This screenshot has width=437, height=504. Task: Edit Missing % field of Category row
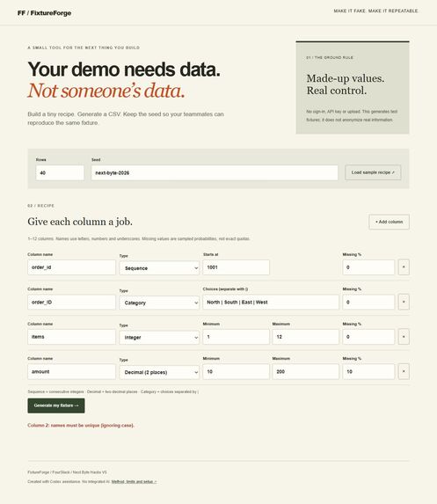(x=368, y=303)
